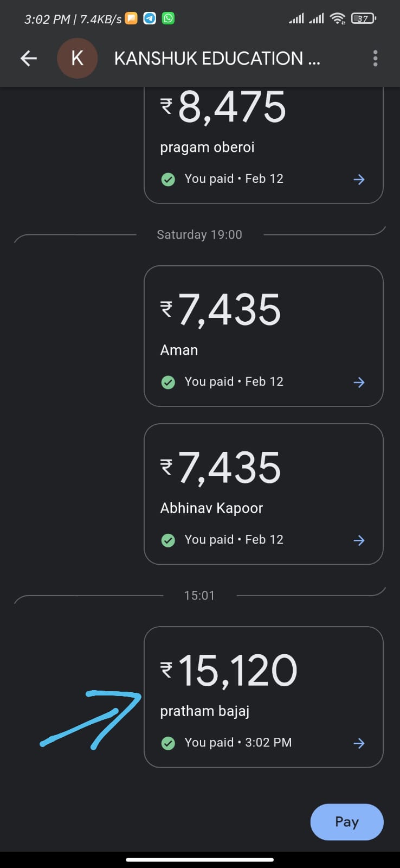400x868 pixels.
Task: Open details arrow for Abhinav Kapoor payment
Action: 359,540
